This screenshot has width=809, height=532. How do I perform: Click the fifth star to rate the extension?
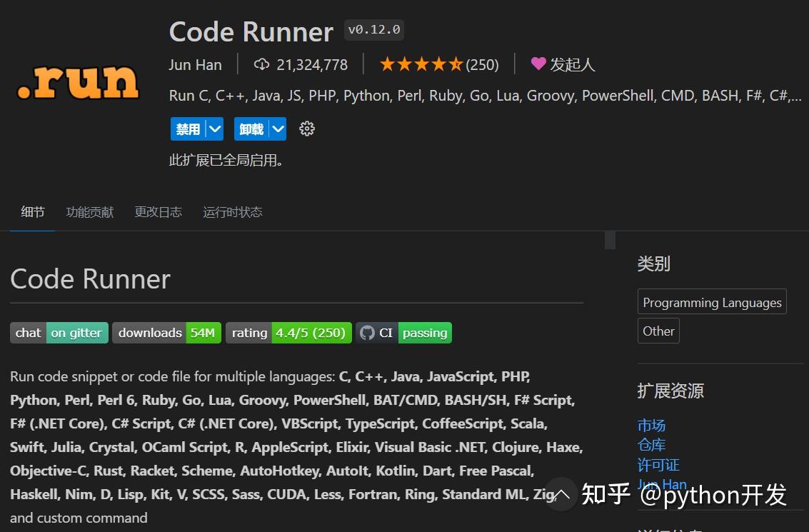point(456,64)
